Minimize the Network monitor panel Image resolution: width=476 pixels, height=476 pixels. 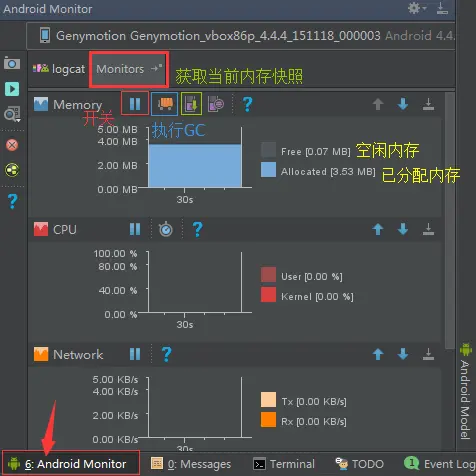(x=428, y=354)
